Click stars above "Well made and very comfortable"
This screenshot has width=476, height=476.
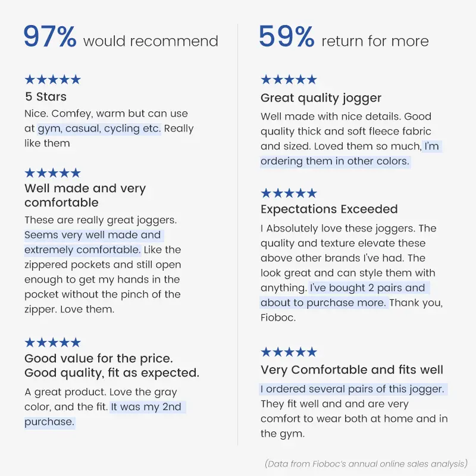tap(52, 173)
